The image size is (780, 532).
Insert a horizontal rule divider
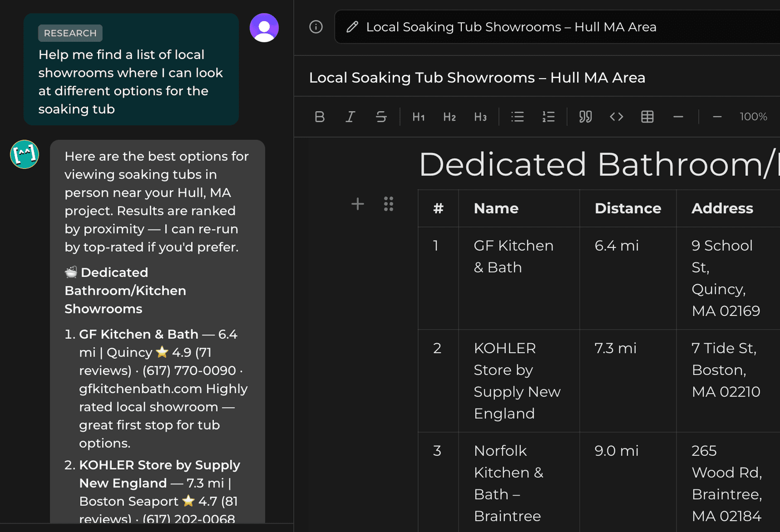678,117
